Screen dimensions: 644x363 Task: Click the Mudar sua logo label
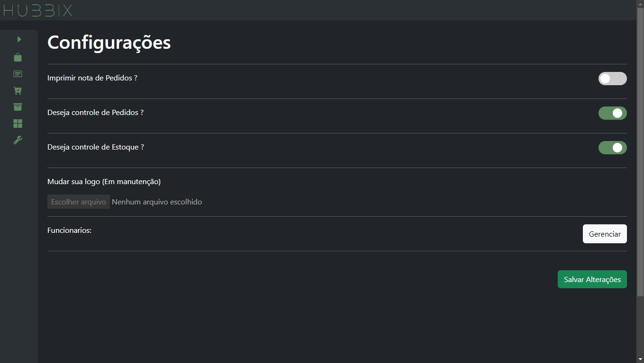(x=104, y=182)
